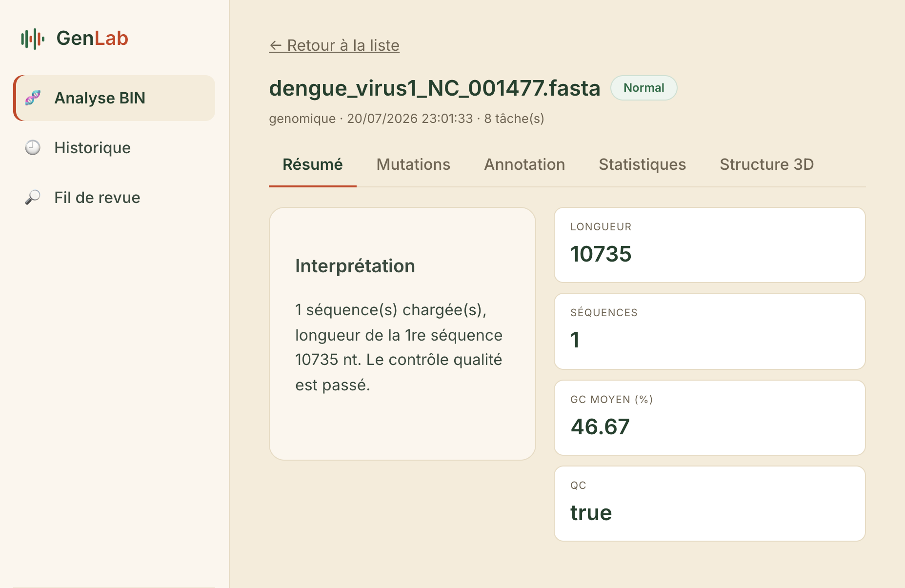This screenshot has width=905, height=588.
Task: Click the length value 10735
Action: 601,254
